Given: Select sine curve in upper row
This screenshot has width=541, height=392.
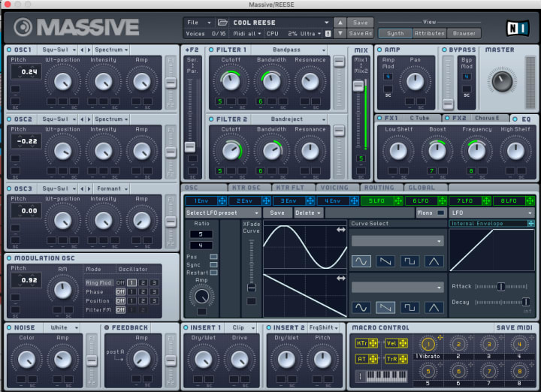Looking at the screenshot, I should pos(361,261).
